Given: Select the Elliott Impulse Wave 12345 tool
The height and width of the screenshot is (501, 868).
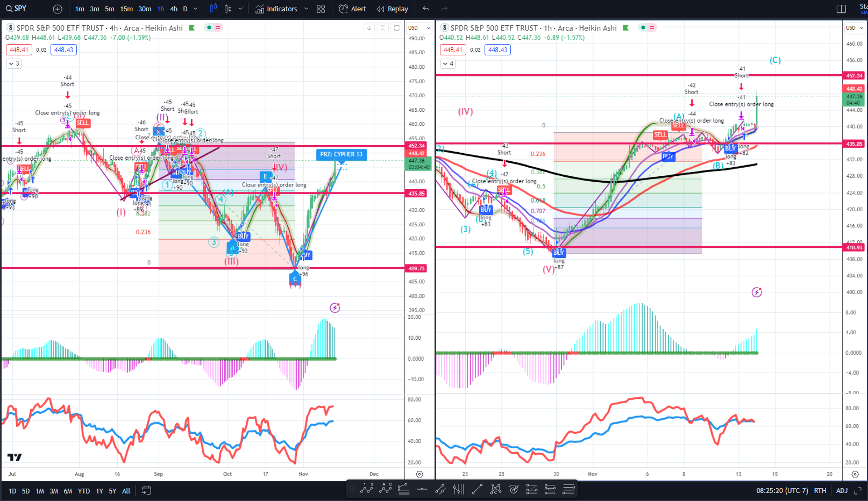Looking at the screenshot, I should (367, 489).
